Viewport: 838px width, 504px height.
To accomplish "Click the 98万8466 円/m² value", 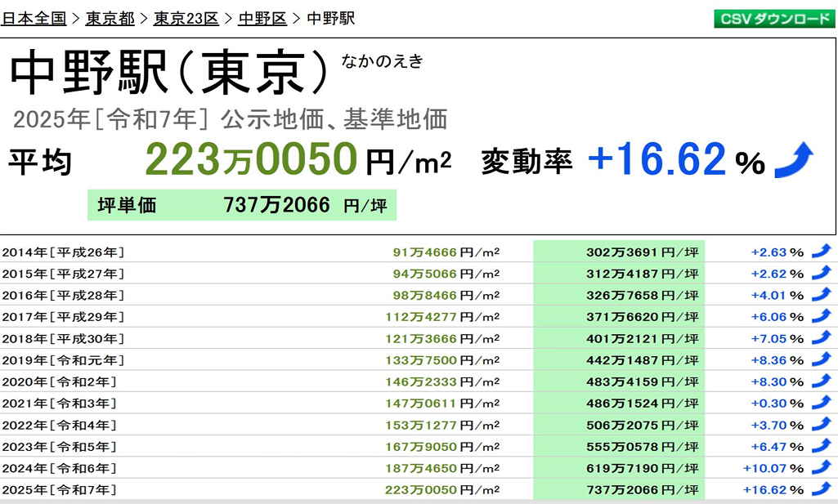I will tap(446, 295).
